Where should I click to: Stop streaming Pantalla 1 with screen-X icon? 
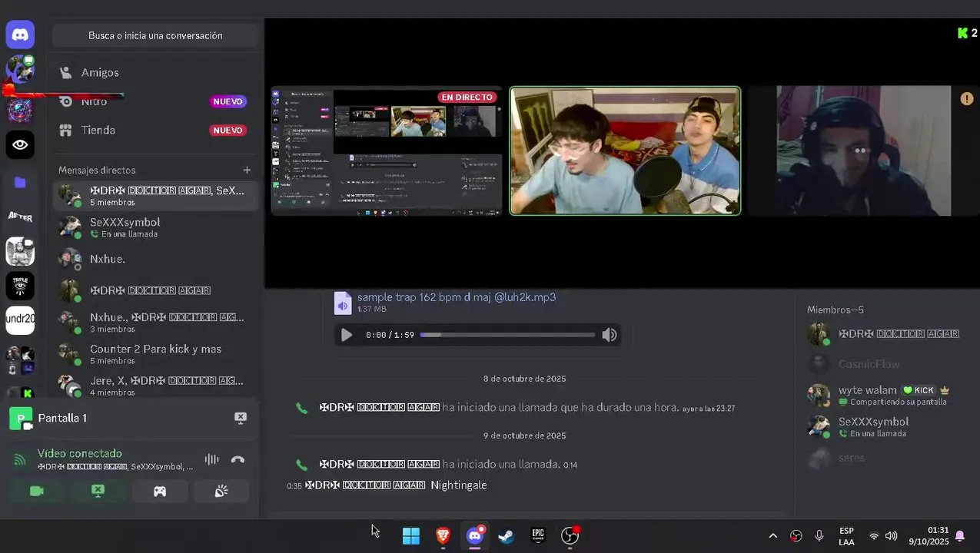click(x=241, y=418)
